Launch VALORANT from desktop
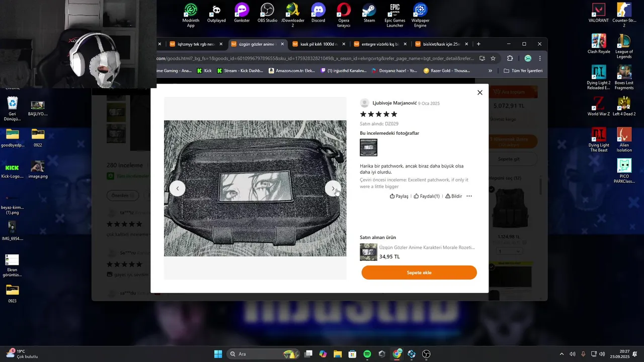 pyautogui.click(x=599, y=13)
